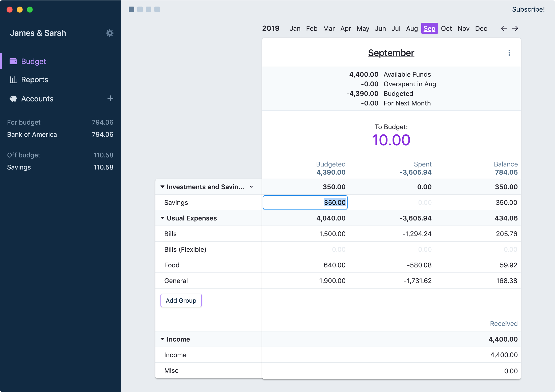Open September three-dot options menu
This screenshot has height=392, width=555.
[509, 53]
